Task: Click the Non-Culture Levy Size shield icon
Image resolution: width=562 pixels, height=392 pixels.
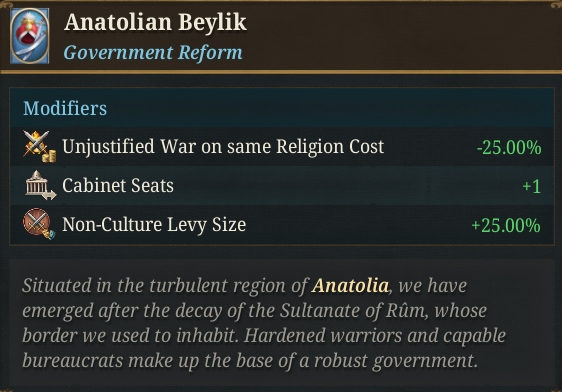Action: 39,224
